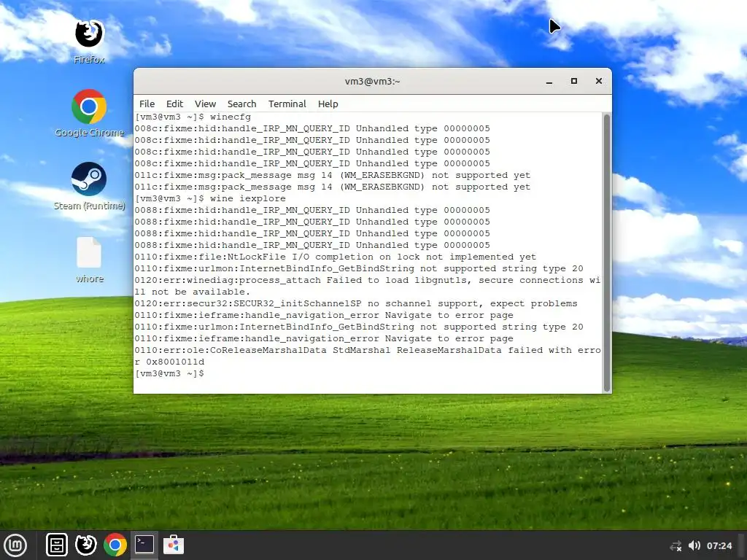
Task: Launch Firefox from the taskbar
Action: (x=86, y=545)
